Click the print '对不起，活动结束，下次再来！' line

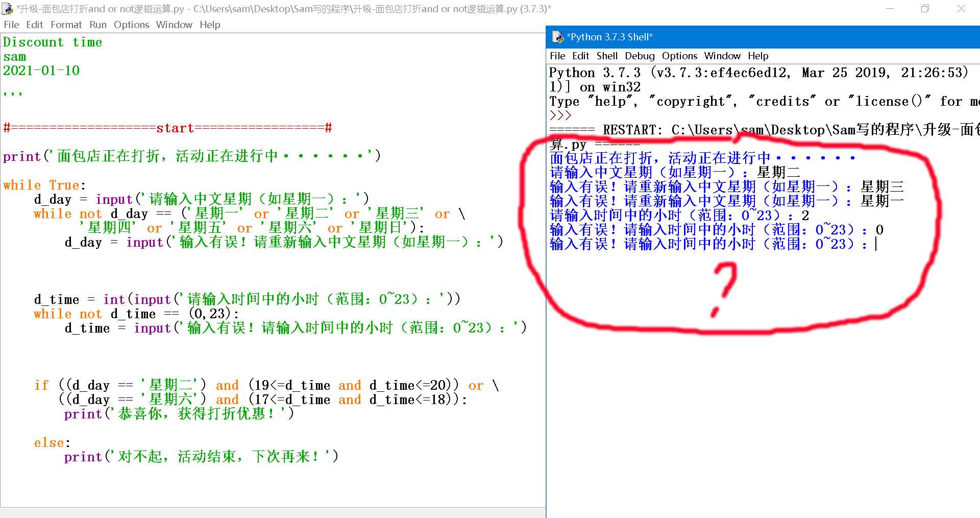click(201, 457)
